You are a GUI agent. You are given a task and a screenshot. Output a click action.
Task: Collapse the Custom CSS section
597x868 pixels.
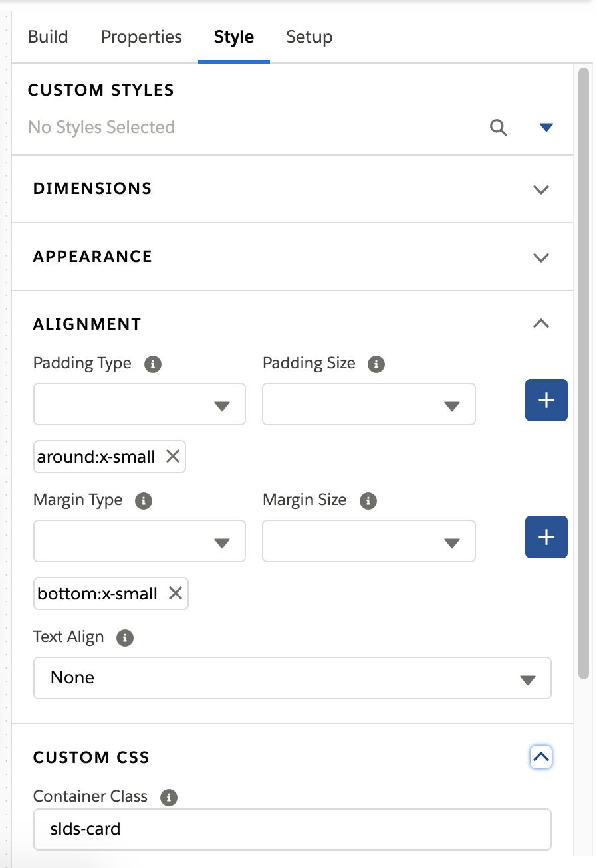541,757
